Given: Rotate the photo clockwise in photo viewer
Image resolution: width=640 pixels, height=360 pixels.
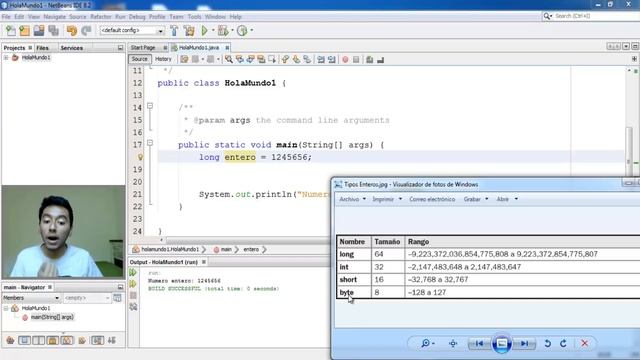Looking at the screenshot, I should pos(563,344).
